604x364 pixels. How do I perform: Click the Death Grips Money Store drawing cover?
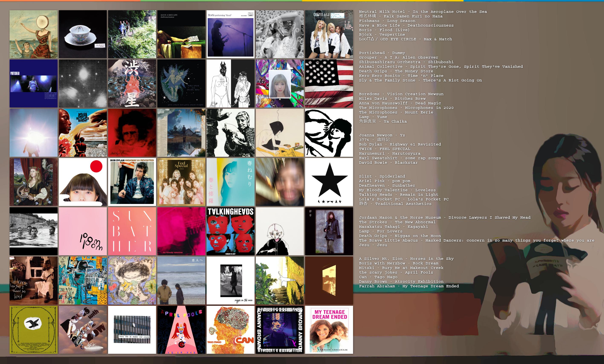[x=231, y=83]
